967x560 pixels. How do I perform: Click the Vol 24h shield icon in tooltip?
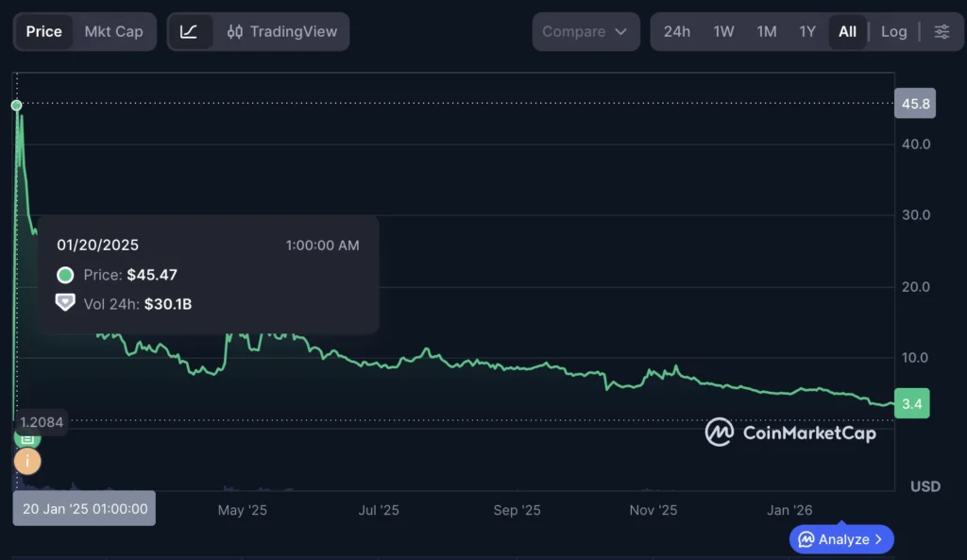pyautogui.click(x=65, y=303)
